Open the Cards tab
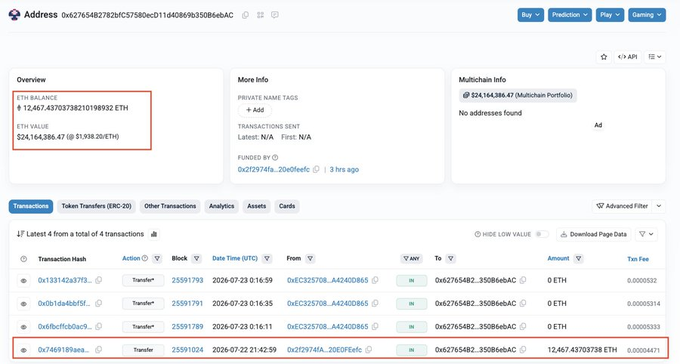680x364 pixels. tap(287, 206)
